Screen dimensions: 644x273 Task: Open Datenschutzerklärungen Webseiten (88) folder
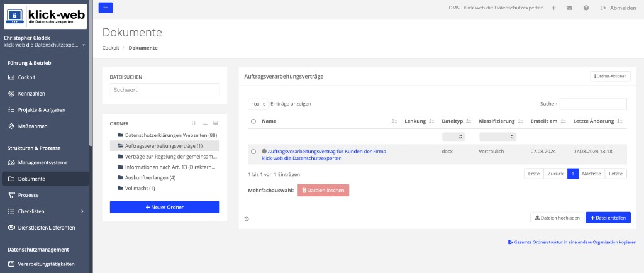coord(171,135)
